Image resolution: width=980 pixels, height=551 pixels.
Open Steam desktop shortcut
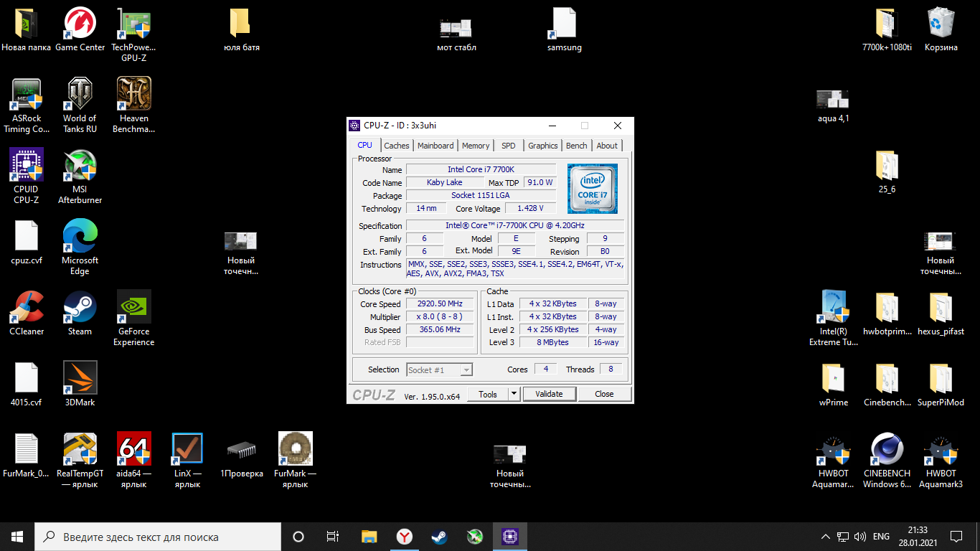80,314
